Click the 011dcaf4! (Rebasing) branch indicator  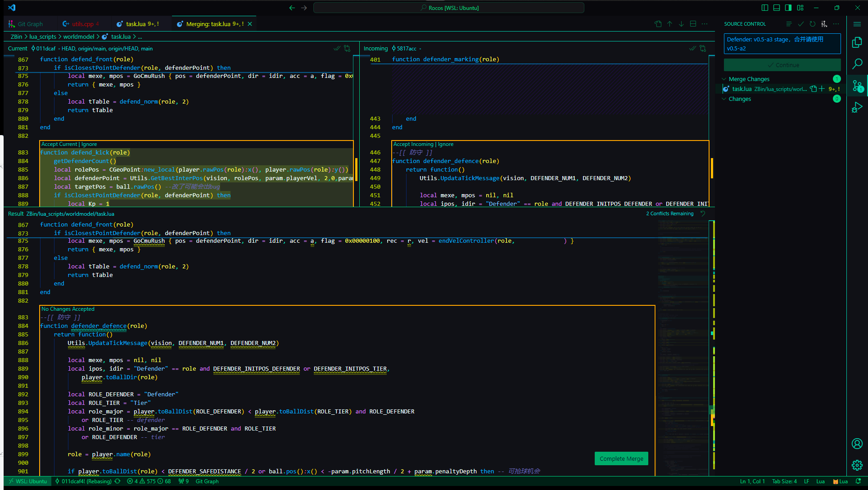coord(83,481)
